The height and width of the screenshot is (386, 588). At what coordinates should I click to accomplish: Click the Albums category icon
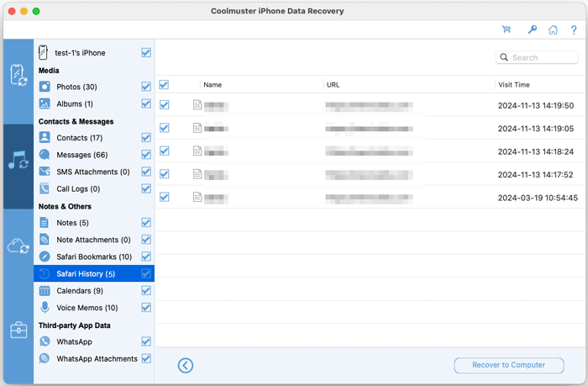(x=45, y=103)
